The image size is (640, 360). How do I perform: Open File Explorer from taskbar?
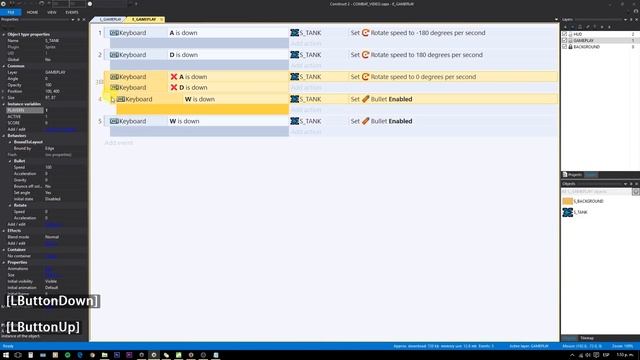point(104,355)
